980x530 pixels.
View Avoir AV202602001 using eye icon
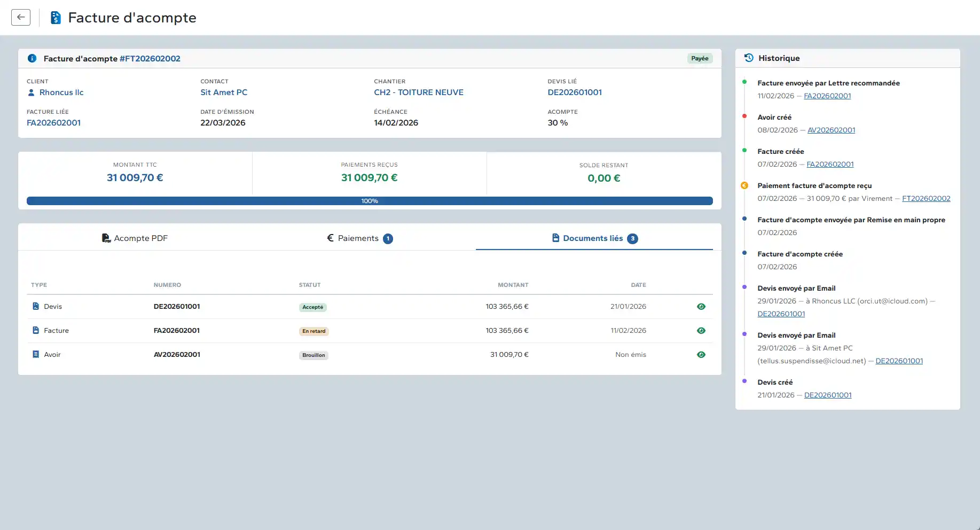(701, 355)
